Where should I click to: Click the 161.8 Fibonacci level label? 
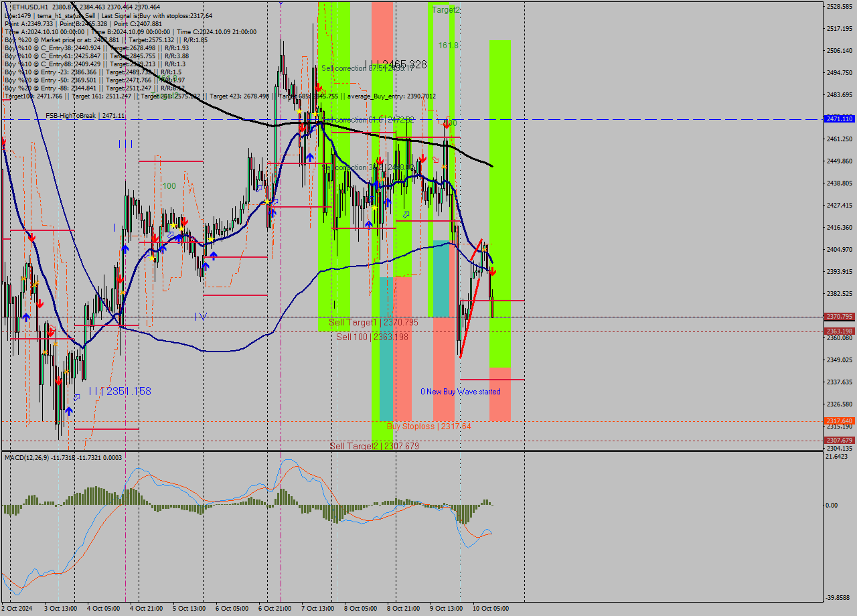pyautogui.click(x=449, y=46)
